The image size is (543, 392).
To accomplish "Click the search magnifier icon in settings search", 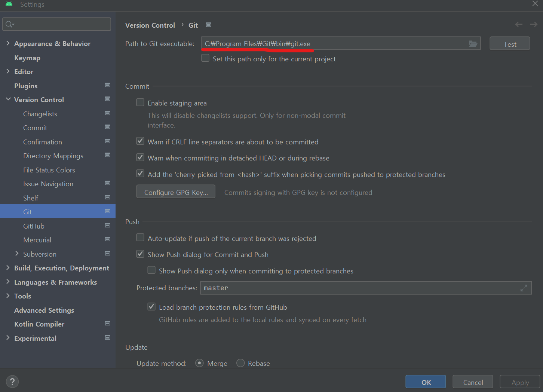I will coord(9,24).
